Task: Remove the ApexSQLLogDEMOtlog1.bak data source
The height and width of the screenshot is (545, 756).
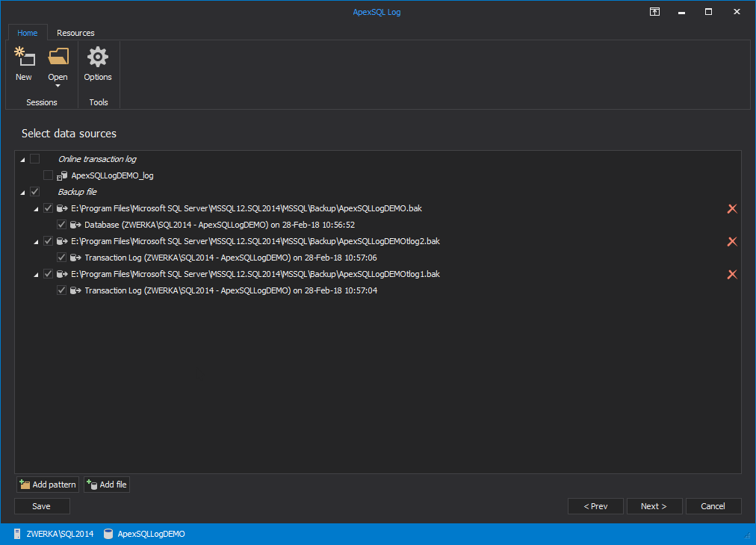Action: pos(731,274)
